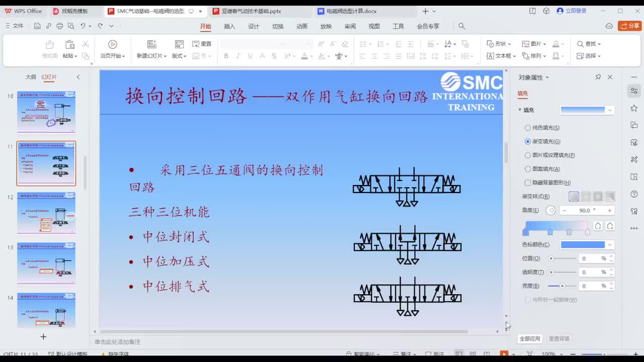Viewport: 644px width, 362px height.
Task: Toggle italic formatting
Action: [x=238, y=56]
